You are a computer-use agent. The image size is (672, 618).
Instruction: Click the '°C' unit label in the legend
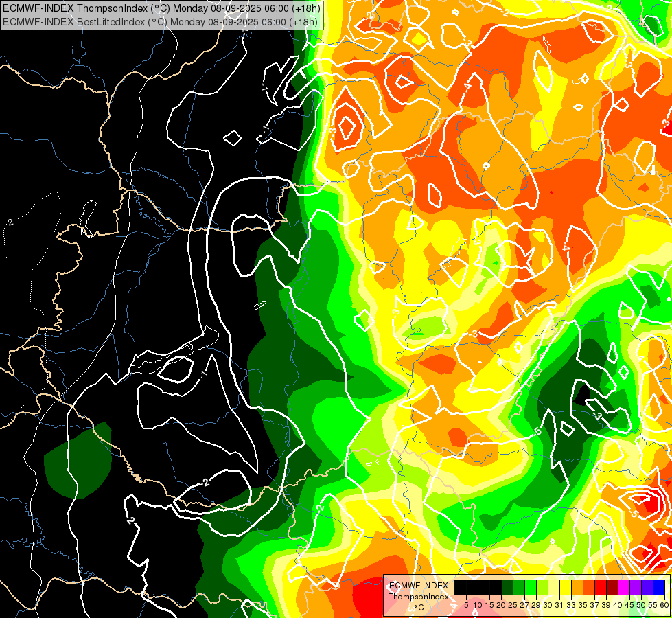tap(419, 607)
